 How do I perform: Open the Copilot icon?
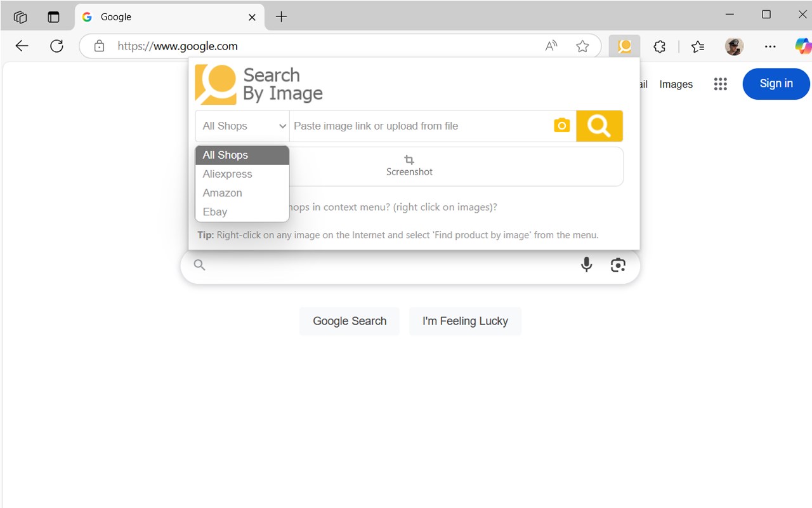point(803,46)
